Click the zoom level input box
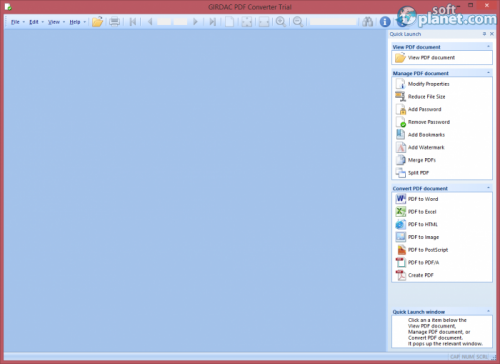 point(333,22)
